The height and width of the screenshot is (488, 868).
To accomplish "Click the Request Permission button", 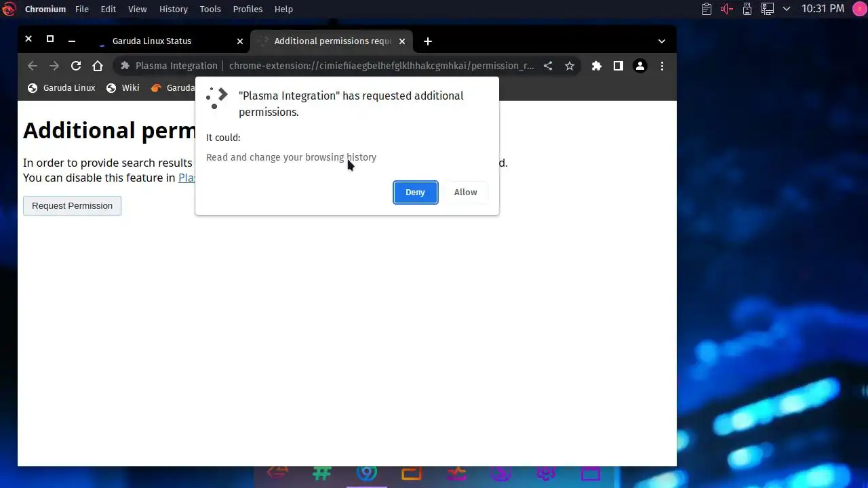I will point(72,205).
